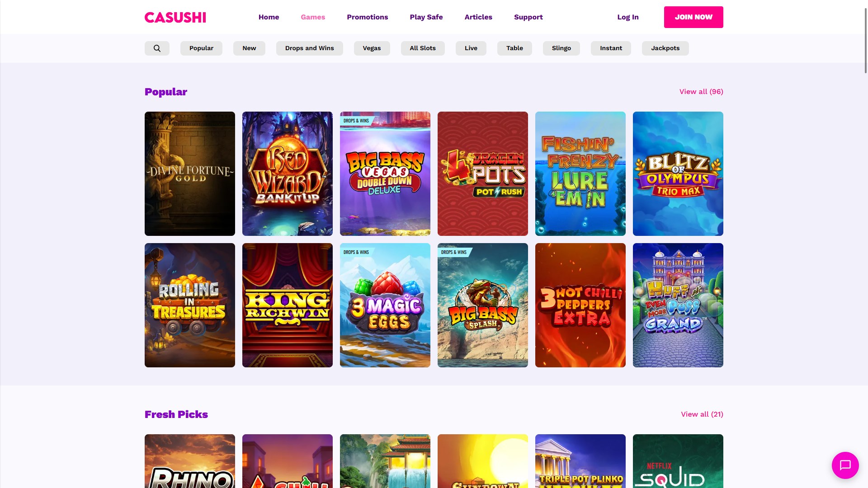The height and width of the screenshot is (488, 868).
Task: Select Drops and Wins filter
Action: (310, 48)
